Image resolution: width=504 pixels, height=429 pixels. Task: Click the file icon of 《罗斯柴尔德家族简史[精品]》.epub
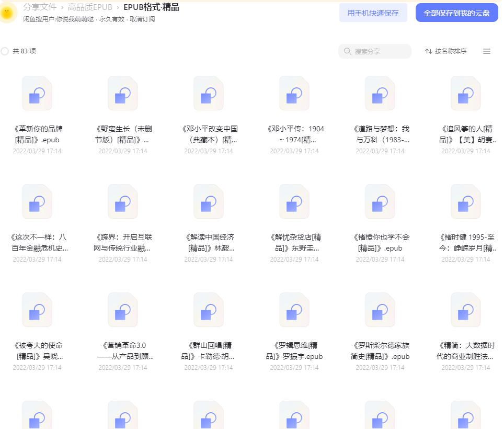(380, 310)
